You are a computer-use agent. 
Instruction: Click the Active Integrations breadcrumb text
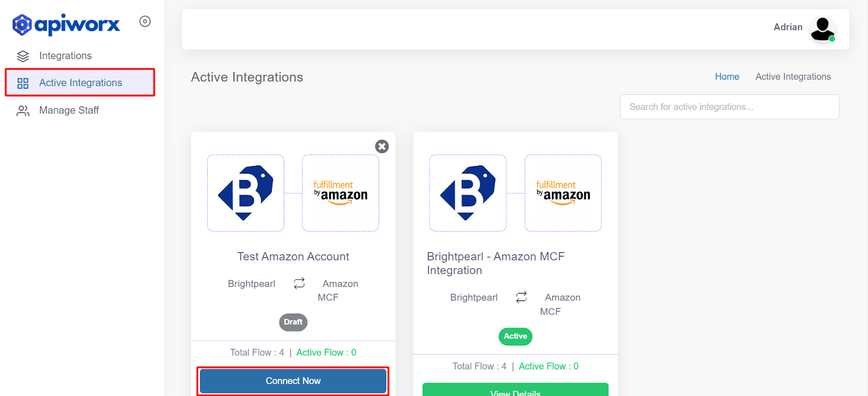[793, 76]
